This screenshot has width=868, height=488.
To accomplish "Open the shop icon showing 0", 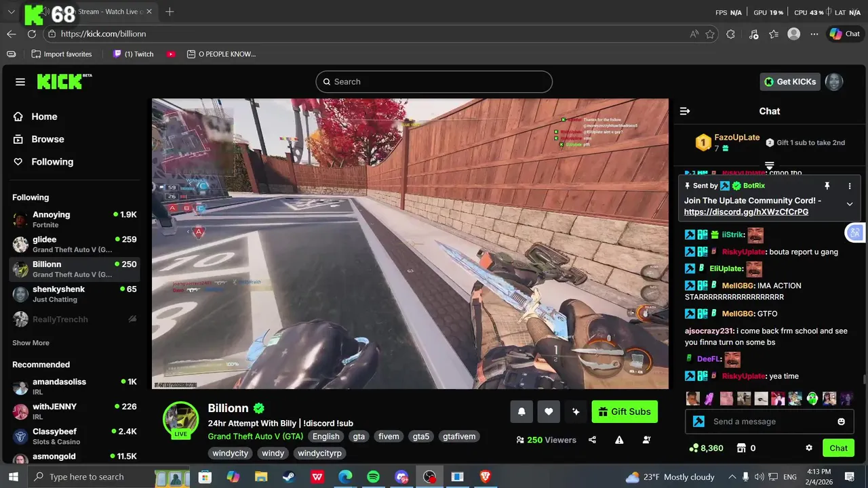I will click(x=746, y=448).
